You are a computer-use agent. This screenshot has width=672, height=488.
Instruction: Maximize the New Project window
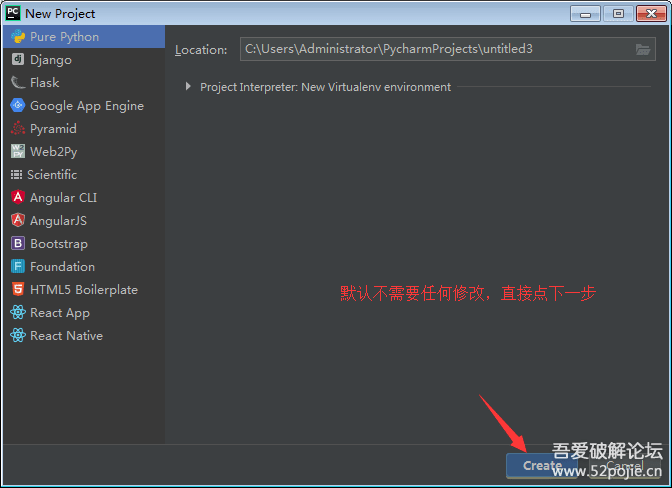coord(618,14)
